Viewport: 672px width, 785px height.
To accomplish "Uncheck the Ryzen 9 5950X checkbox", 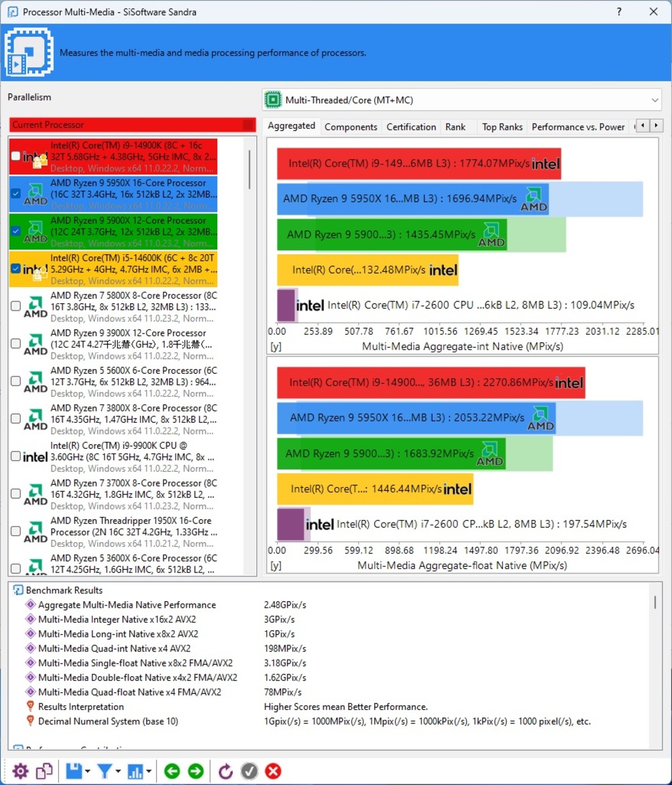I will pos(15,193).
